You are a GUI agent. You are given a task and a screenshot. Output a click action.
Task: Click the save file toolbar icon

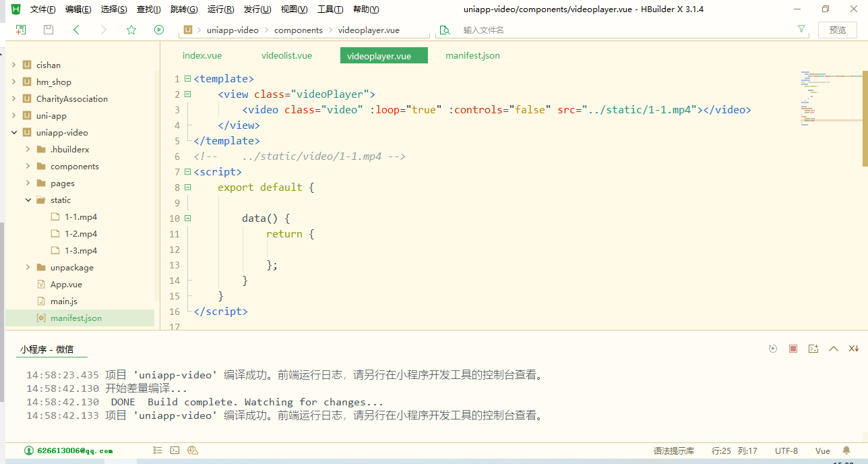pos(49,30)
